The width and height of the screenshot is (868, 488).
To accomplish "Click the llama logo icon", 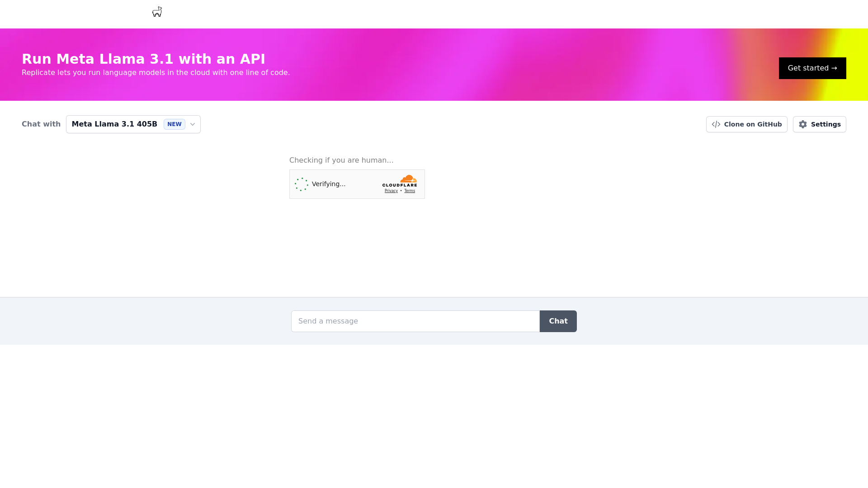I will [157, 12].
